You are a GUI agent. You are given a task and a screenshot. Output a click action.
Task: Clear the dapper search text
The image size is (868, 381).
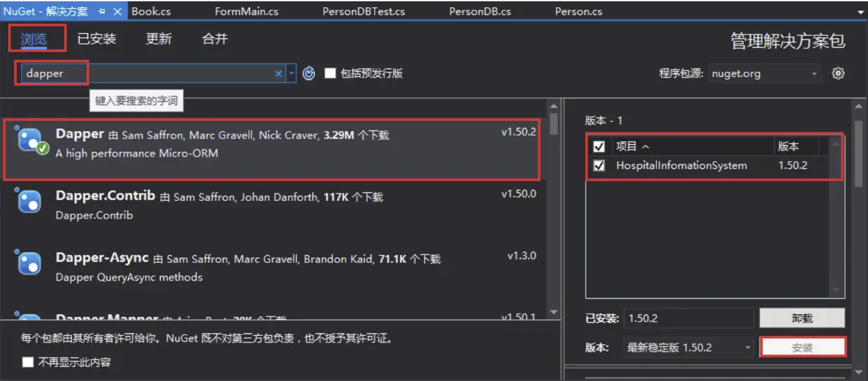click(278, 74)
